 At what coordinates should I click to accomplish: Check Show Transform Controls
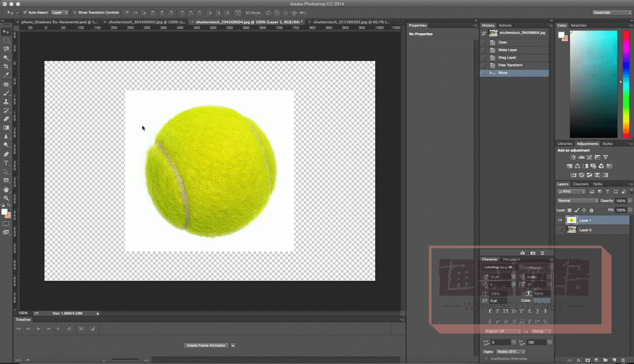[75, 13]
